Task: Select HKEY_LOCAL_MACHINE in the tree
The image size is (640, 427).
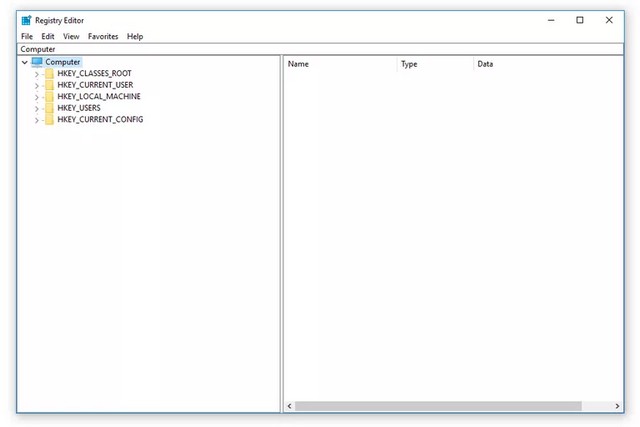Action: click(x=99, y=96)
